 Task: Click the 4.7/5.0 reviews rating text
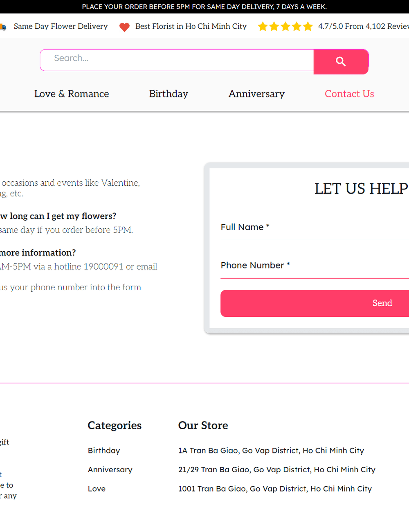(x=363, y=26)
